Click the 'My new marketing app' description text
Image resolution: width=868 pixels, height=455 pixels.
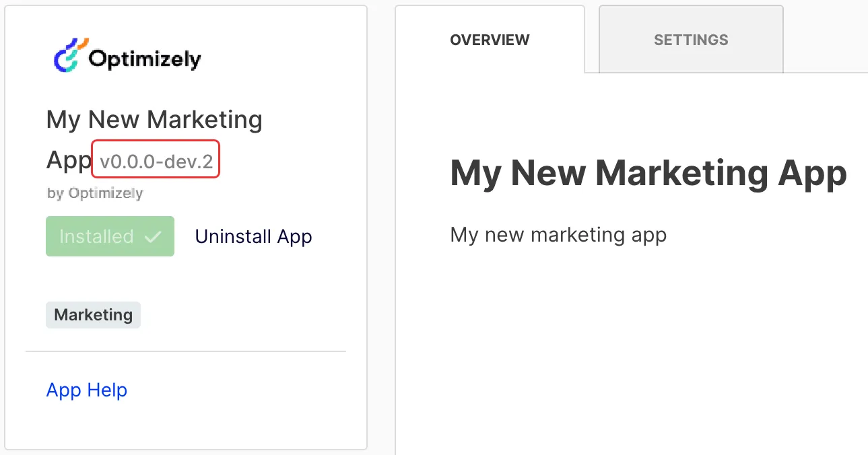click(x=558, y=235)
